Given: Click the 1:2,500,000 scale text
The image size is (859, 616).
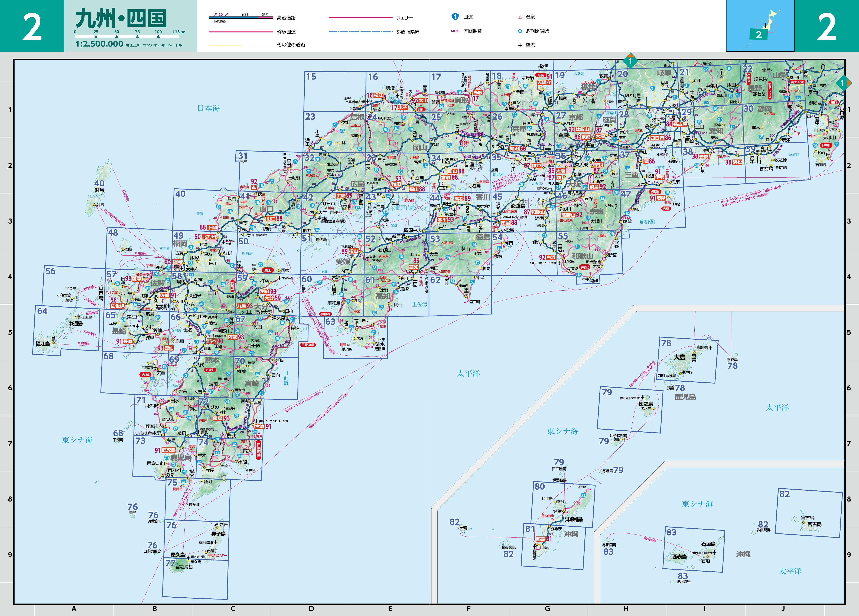Looking at the screenshot, I should tap(99, 44).
